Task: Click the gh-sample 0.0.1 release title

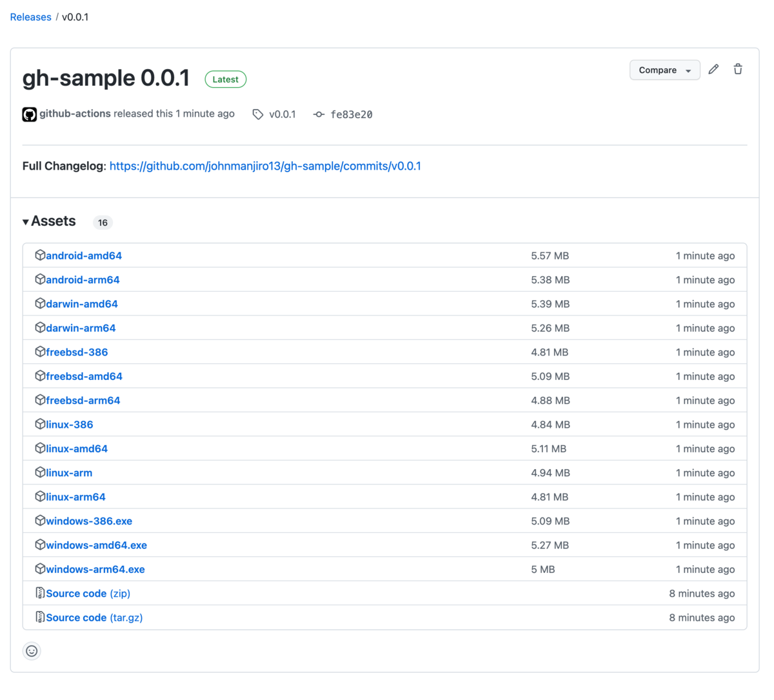Action: coord(106,78)
